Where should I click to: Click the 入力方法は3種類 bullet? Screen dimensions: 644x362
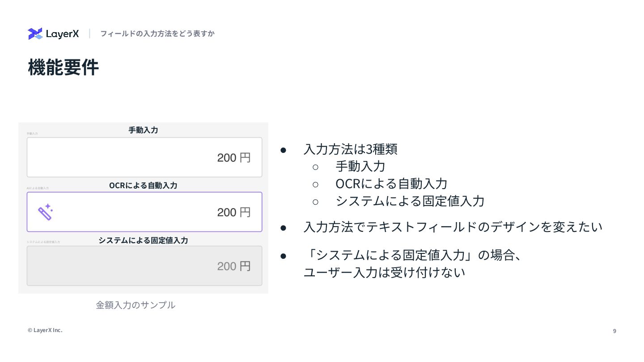350,149
